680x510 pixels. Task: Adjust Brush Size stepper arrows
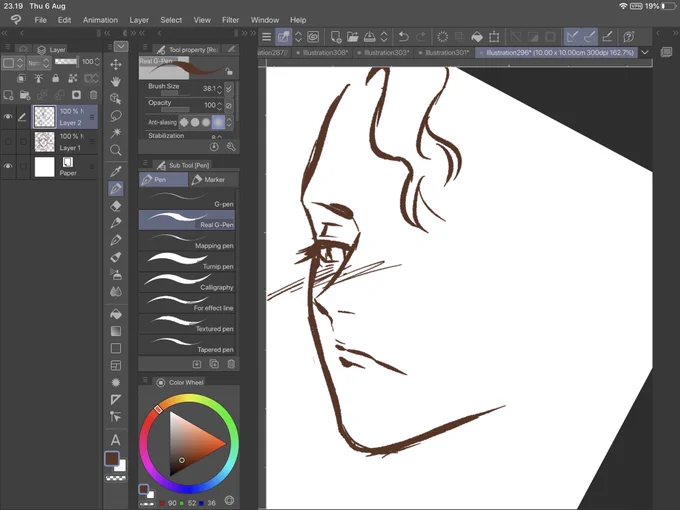tap(219, 89)
